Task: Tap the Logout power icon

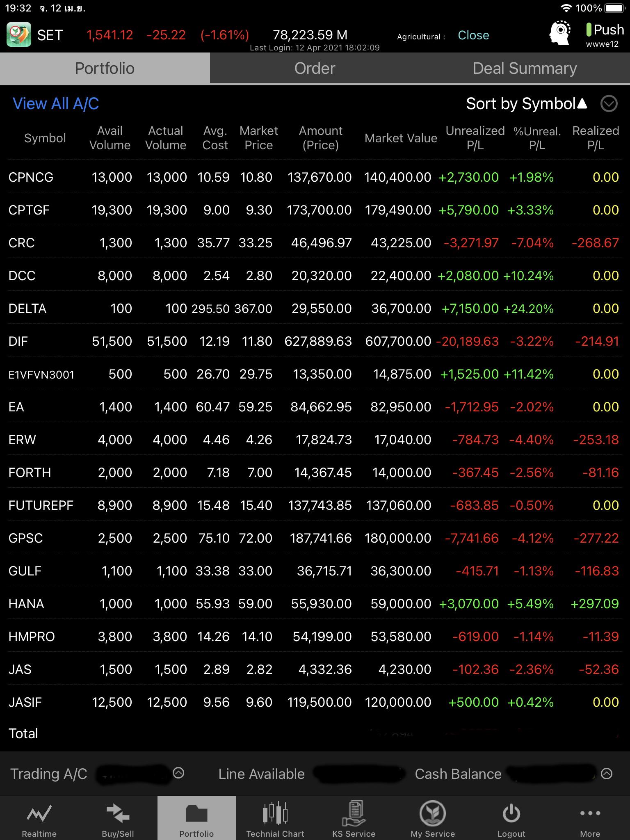Action: 511,813
